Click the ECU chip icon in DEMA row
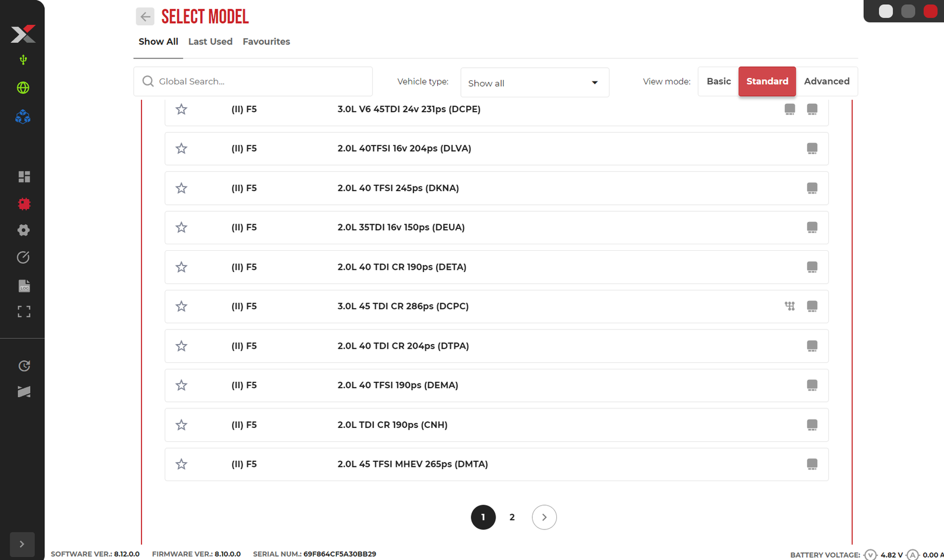This screenshot has width=944, height=560. (812, 385)
